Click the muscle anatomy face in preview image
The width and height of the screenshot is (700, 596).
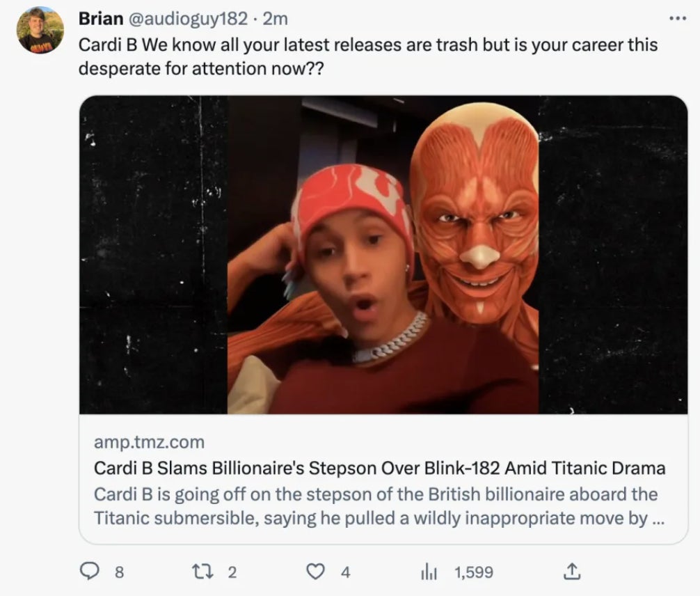click(477, 216)
